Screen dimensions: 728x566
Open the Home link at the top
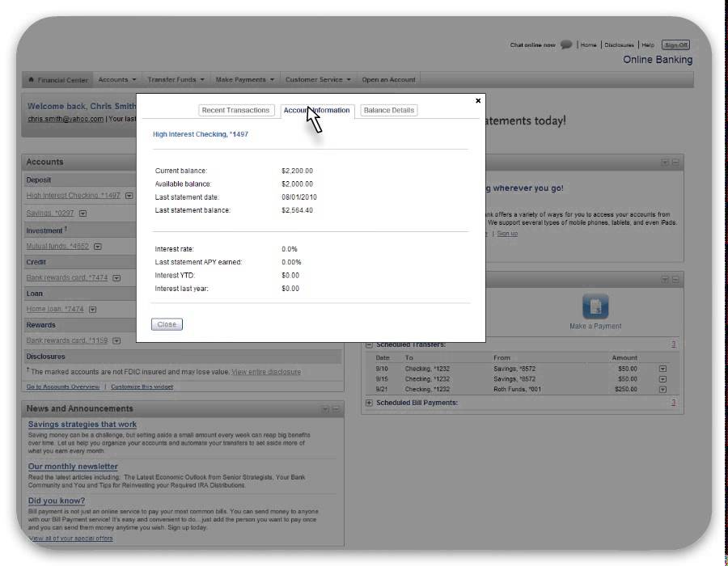[588, 45]
